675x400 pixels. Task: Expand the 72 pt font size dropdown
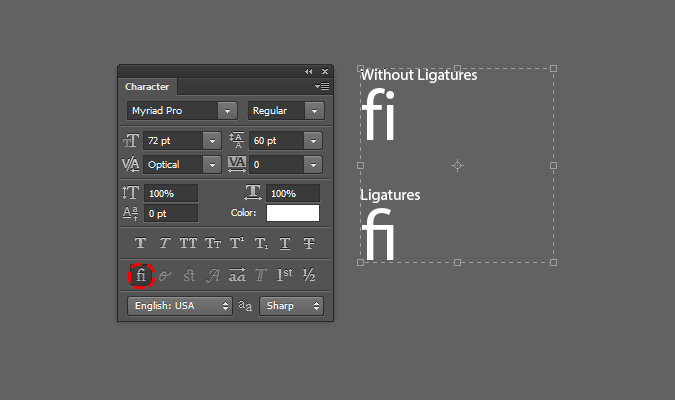coord(211,141)
